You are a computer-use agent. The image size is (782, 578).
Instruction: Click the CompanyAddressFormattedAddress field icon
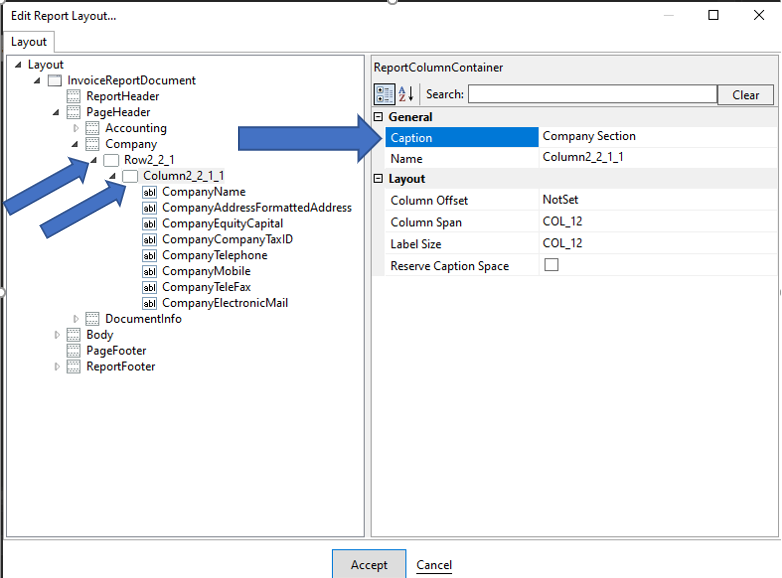click(x=149, y=208)
